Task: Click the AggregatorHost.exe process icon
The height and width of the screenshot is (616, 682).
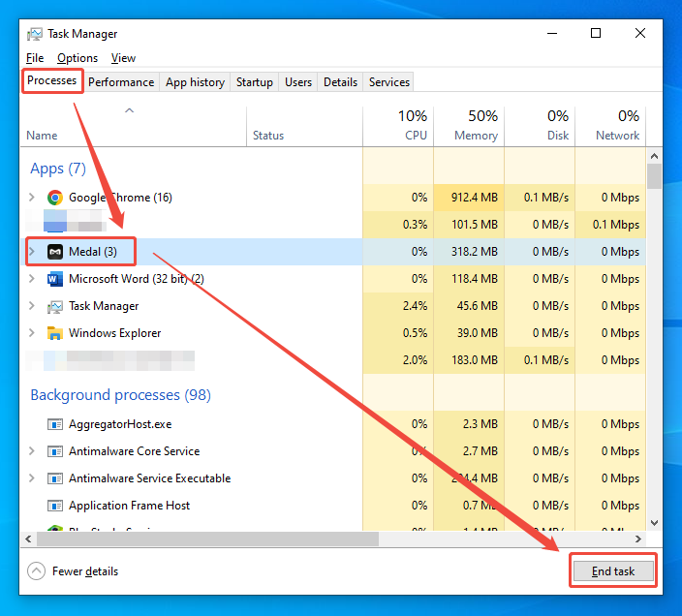Action: click(55, 424)
